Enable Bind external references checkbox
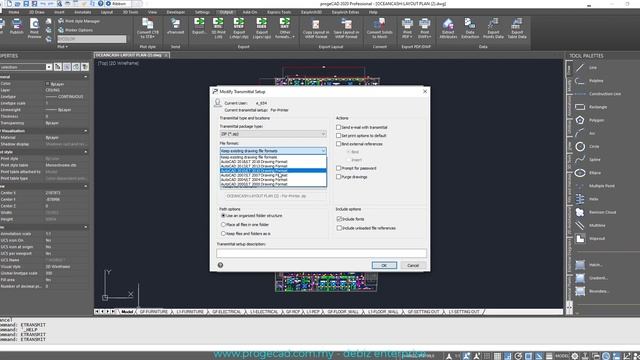The width and height of the screenshot is (640, 360). click(338, 144)
